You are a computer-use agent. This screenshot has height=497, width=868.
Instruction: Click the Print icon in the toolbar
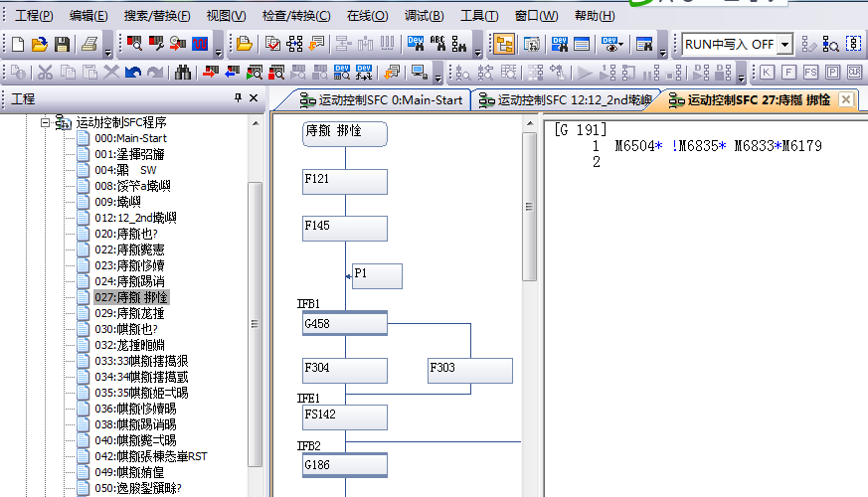[x=89, y=45]
